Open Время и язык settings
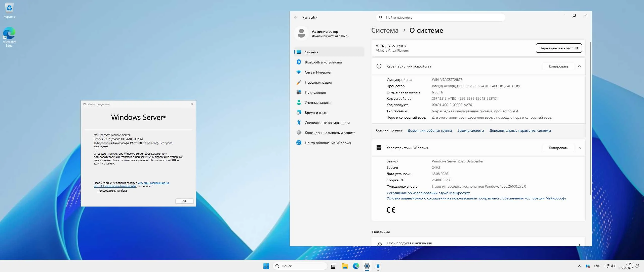This screenshot has width=644, height=272. pyautogui.click(x=329, y=113)
